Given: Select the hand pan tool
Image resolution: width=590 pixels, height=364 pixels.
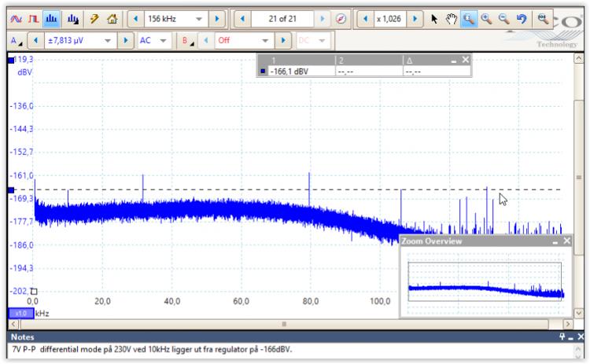Looking at the screenshot, I should click(x=452, y=17).
